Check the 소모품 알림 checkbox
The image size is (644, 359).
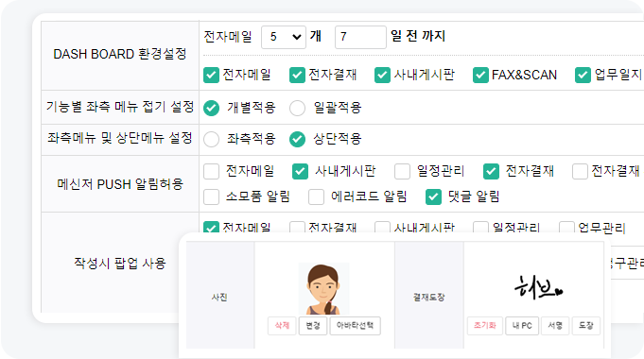pyautogui.click(x=211, y=197)
